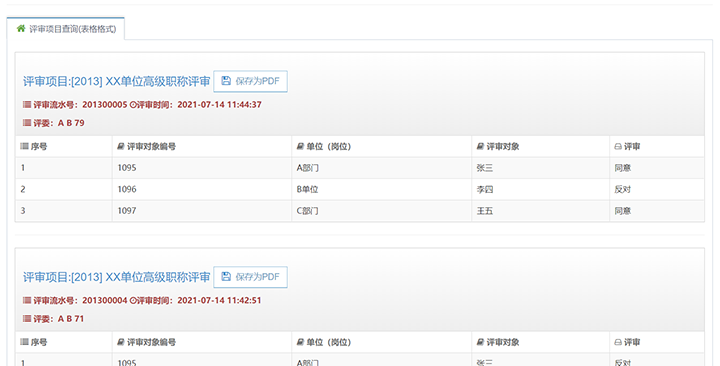This screenshot has height=366, width=720.
Task: Click the 单位（岗位） header icon in second table
Action: [300, 342]
